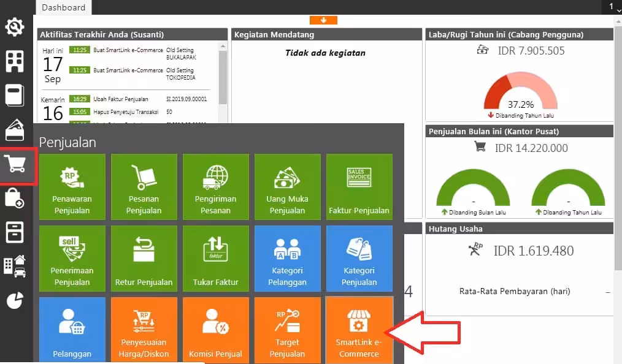Open the settings gear in sidebar
This screenshot has height=364, width=622.
pyautogui.click(x=14, y=27)
